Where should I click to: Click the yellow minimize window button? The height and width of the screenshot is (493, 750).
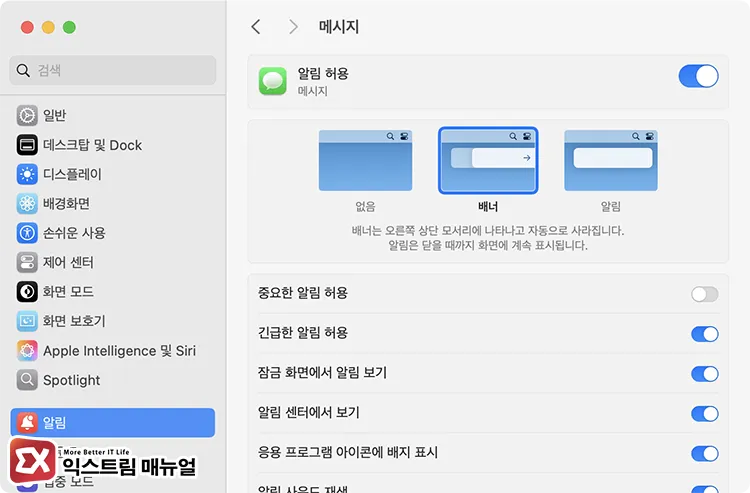point(48,27)
